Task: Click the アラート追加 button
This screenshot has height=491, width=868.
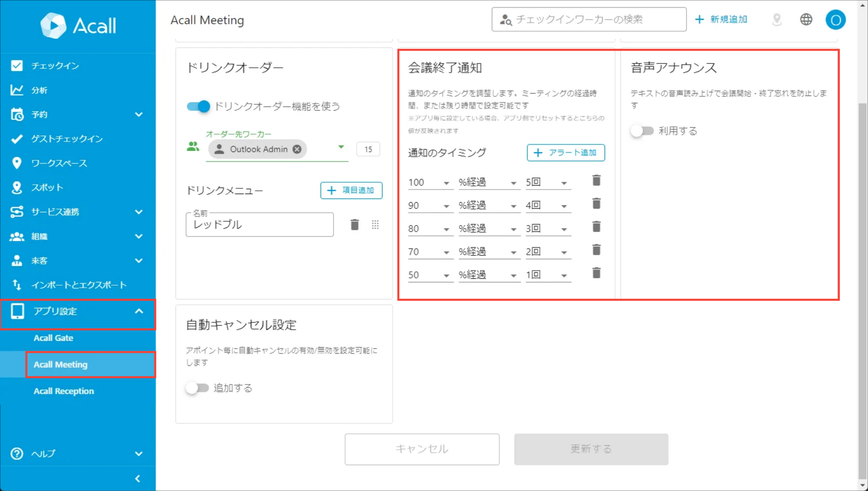Action: [x=566, y=153]
